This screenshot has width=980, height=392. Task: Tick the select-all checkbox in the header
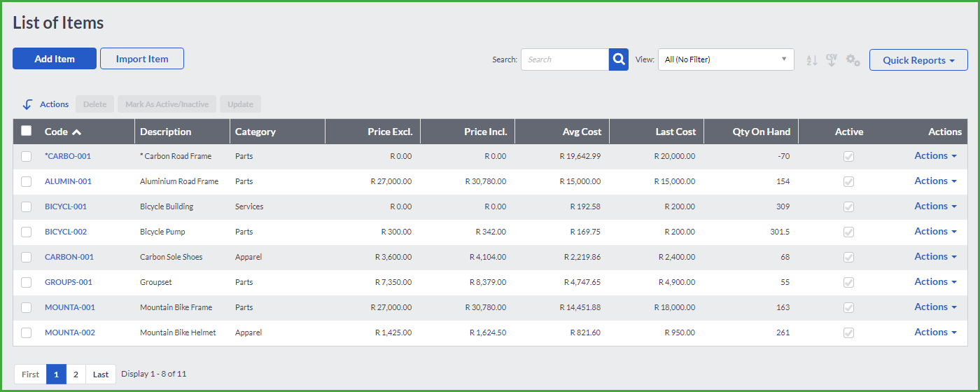tap(27, 131)
